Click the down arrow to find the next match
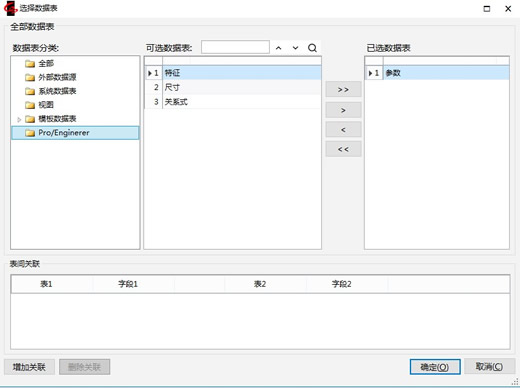The image size is (520, 388). click(295, 48)
